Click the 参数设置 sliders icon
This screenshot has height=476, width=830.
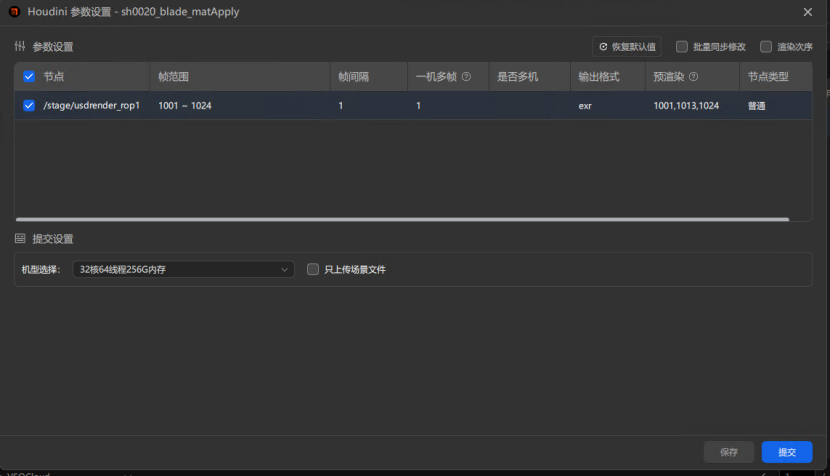click(x=20, y=47)
